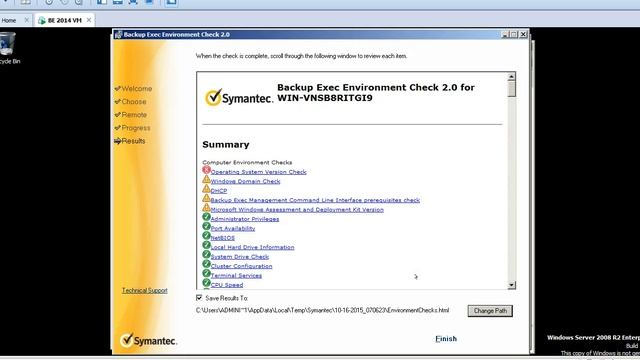Open the DHCP link
This screenshot has width=640, height=360.
click(219, 191)
